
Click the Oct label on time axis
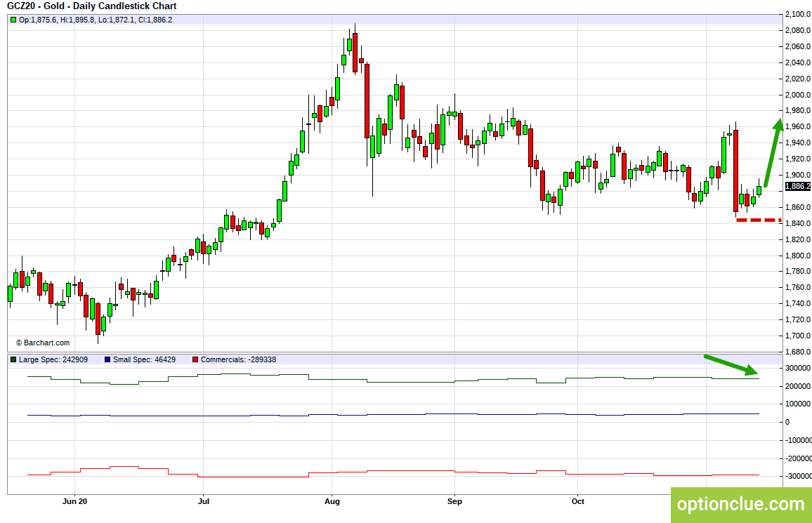point(578,501)
